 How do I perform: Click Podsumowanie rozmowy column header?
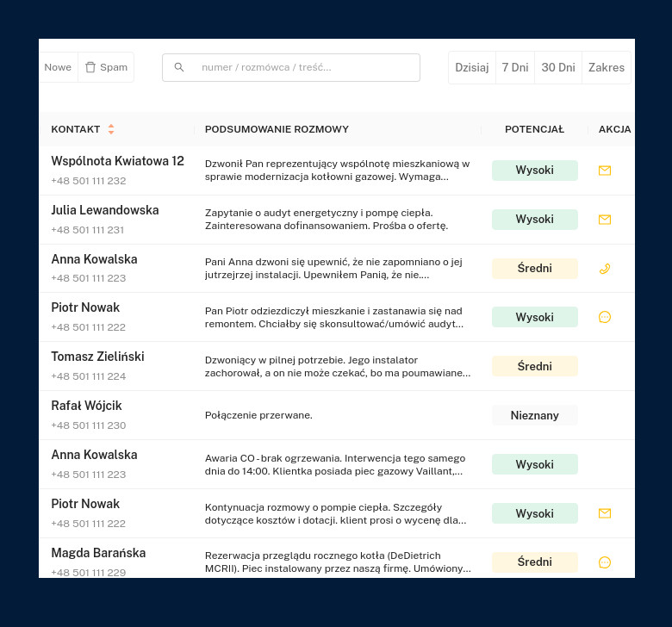pyautogui.click(x=277, y=129)
